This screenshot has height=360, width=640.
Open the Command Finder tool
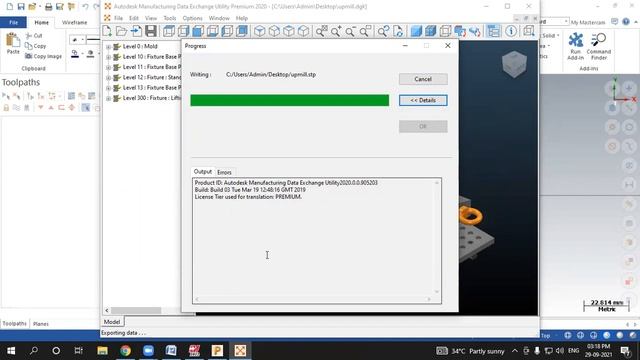[x=599, y=46]
